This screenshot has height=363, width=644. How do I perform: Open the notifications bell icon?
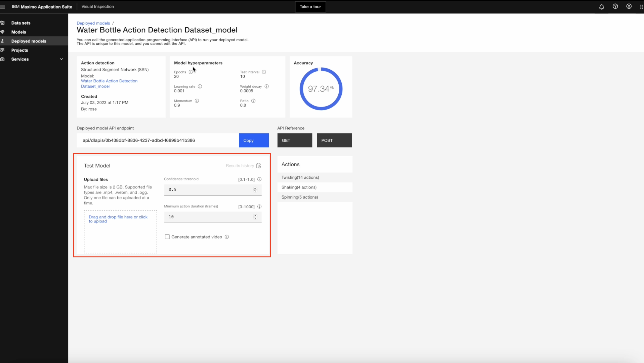601,7
